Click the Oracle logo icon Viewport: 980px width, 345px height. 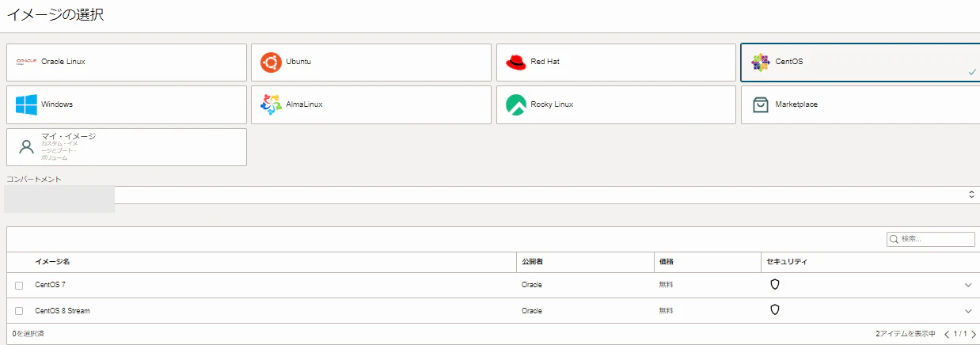coord(27,62)
